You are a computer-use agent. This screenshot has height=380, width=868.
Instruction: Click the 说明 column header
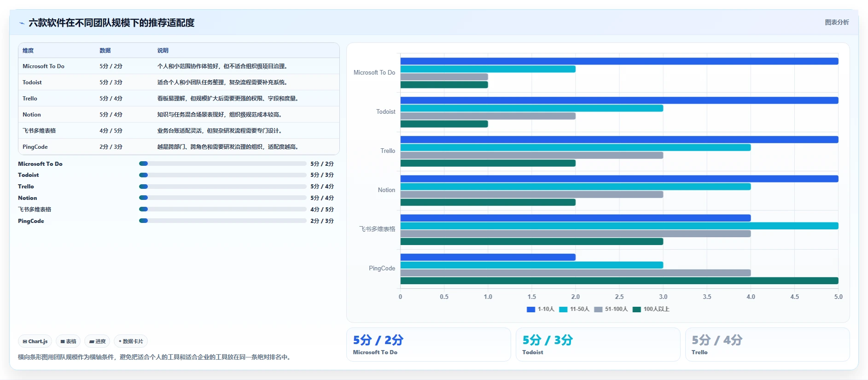coord(163,51)
